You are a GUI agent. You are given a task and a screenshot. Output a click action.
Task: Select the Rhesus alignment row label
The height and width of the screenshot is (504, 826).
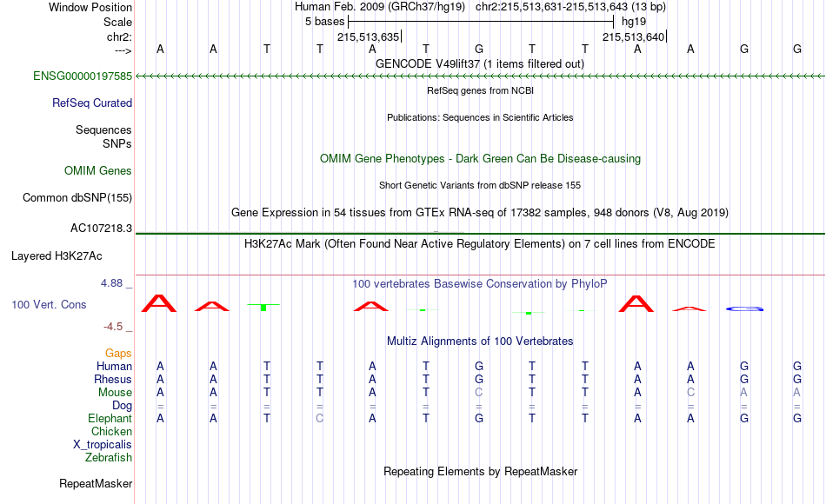113,379
